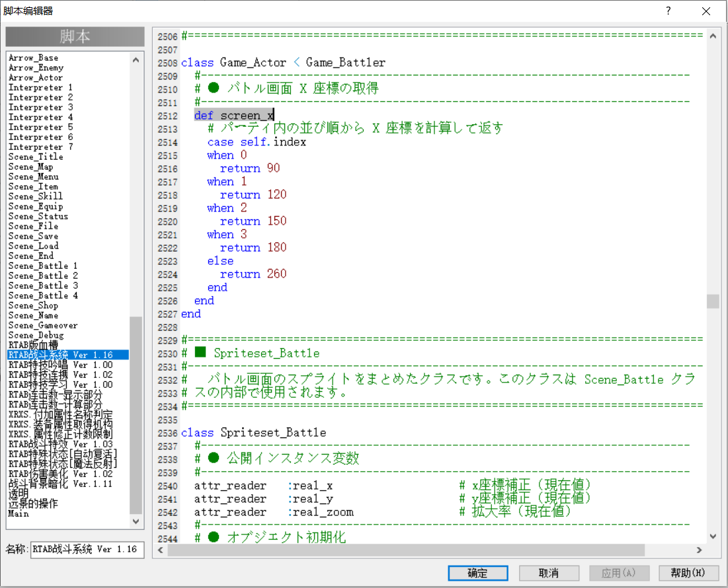Click the 'case self.index' code line
This screenshot has width=728, height=588.
click(257, 142)
